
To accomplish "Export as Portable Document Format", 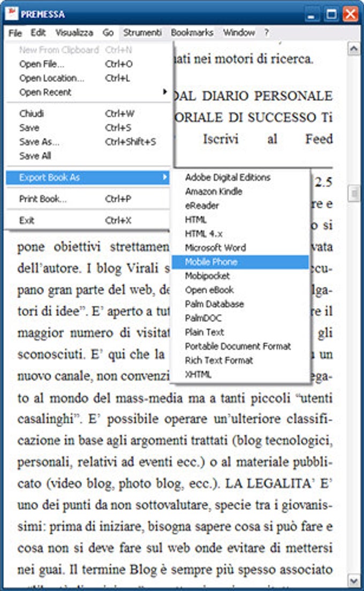I will click(240, 346).
